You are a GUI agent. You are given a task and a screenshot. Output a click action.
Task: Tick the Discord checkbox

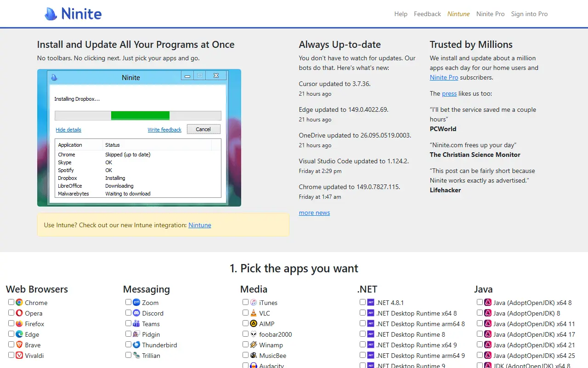click(x=128, y=313)
